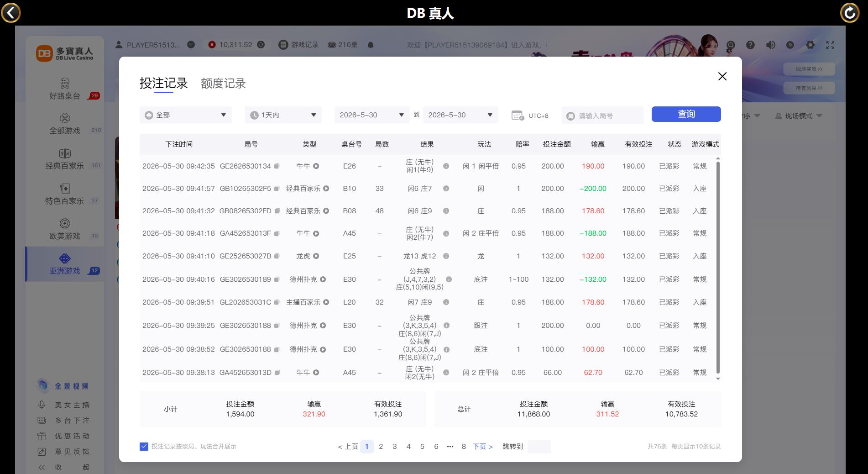Screen dimensions: 868x474
Task: Open the 210桌 table list
Action: (x=343, y=45)
